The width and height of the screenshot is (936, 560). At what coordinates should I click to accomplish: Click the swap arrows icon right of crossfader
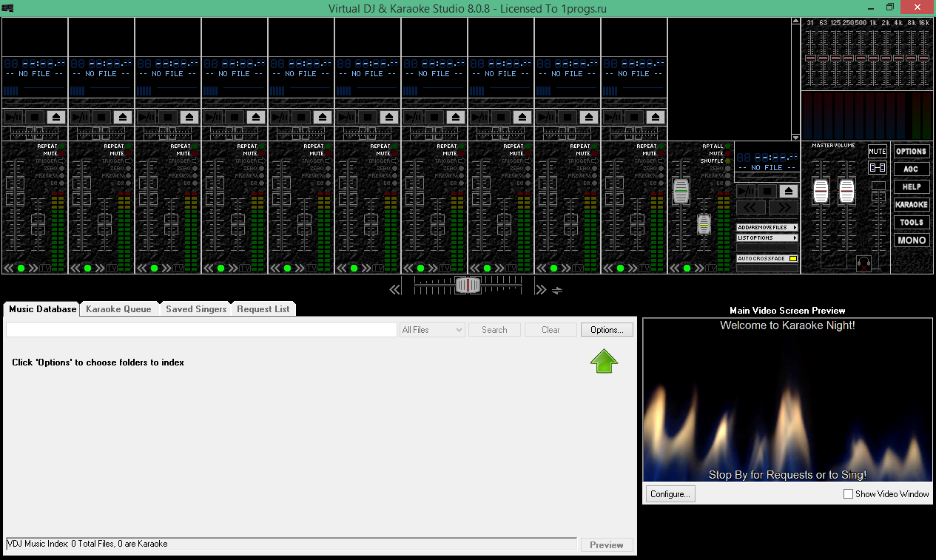(557, 290)
